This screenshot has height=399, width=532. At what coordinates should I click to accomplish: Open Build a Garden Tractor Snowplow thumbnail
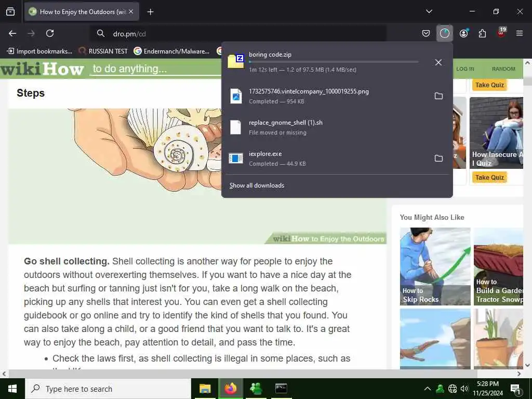(x=498, y=267)
